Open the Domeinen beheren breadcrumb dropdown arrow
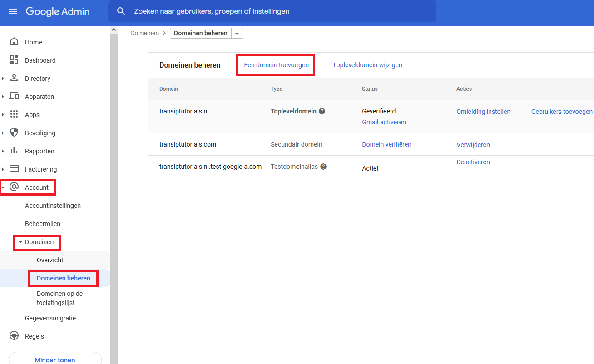The image size is (594, 364). click(237, 33)
